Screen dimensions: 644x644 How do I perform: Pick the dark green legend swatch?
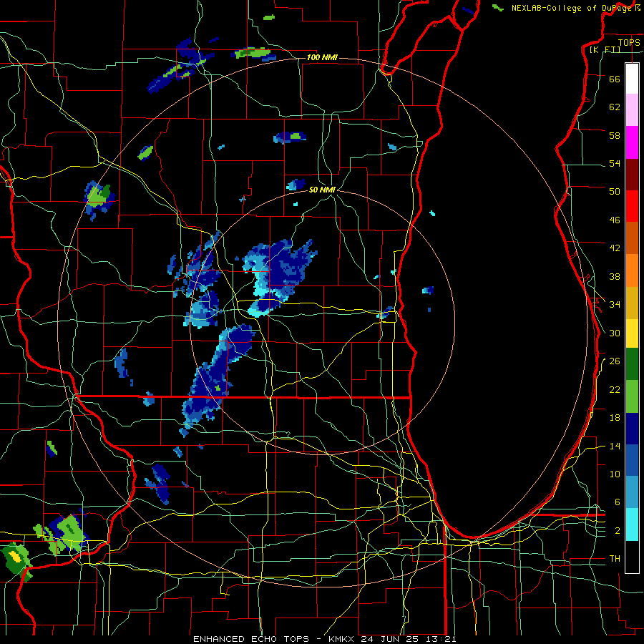pyautogui.click(x=632, y=364)
